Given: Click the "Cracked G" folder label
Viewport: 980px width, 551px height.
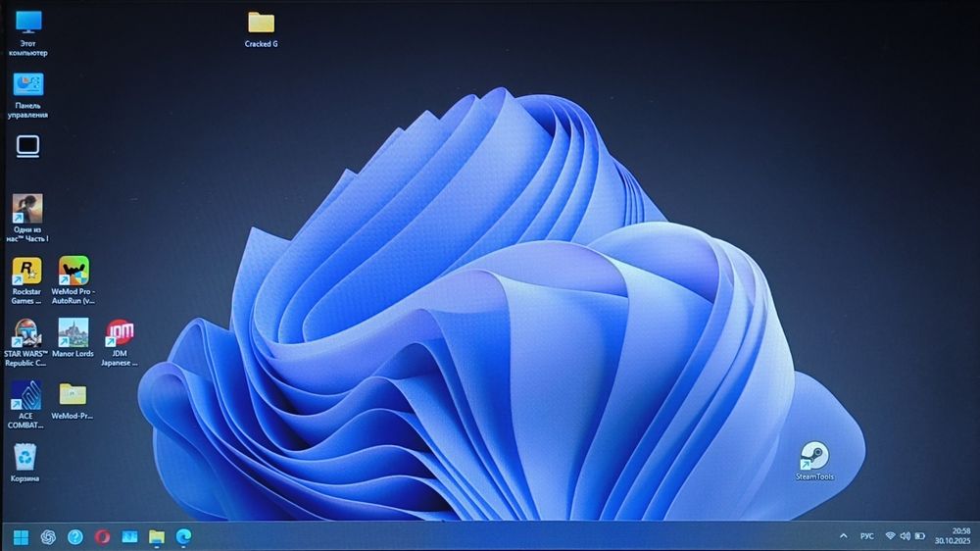Looking at the screenshot, I should [262, 44].
